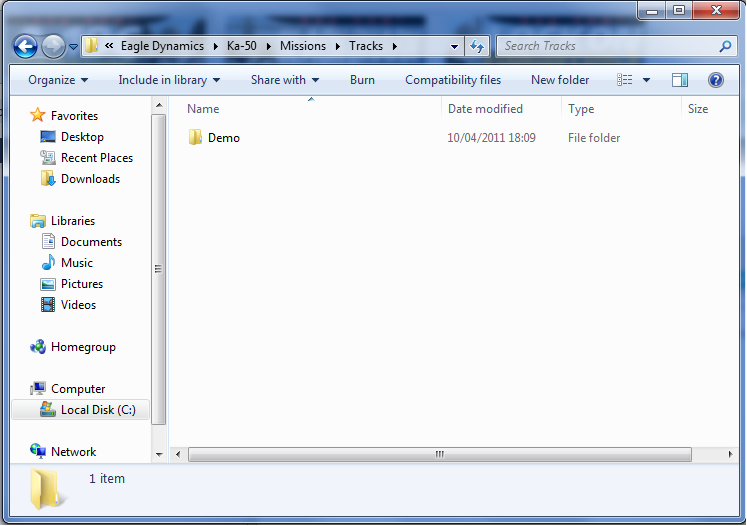
Task: Open Music library
Action: [x=77, y=263]
